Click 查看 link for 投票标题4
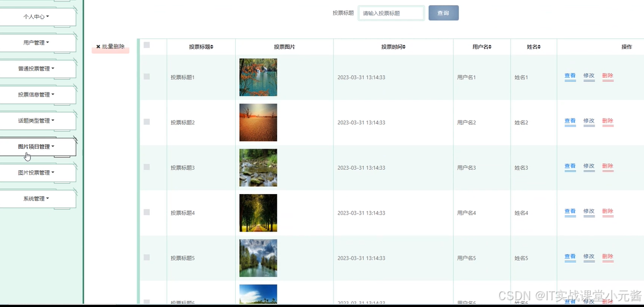644x307 pixels. coord(570,212)
